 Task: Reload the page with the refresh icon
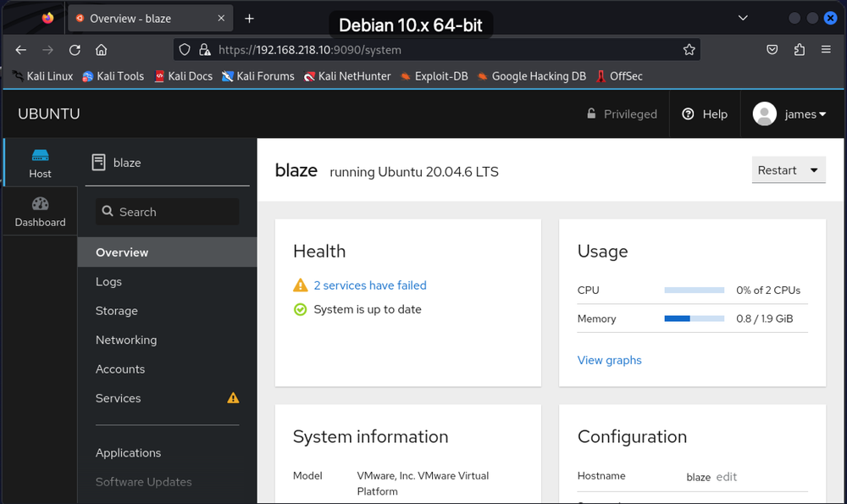point(75,50)
